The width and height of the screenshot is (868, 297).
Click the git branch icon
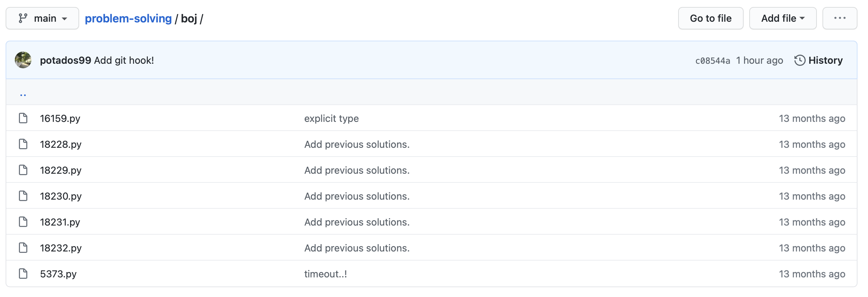[23, 18]
